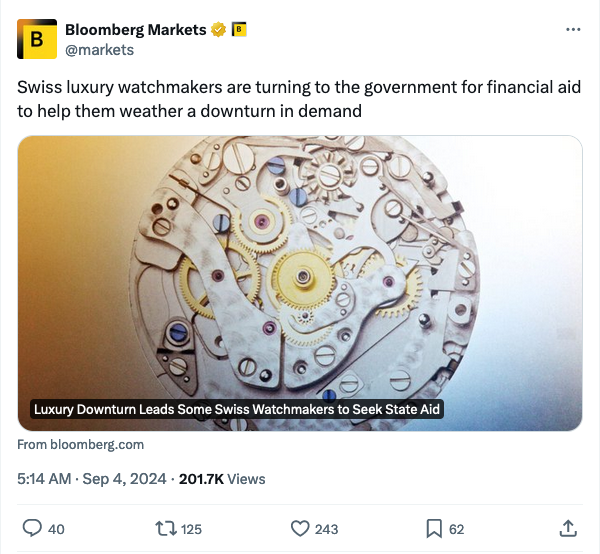Like the tweet with the heart icon

298,528
